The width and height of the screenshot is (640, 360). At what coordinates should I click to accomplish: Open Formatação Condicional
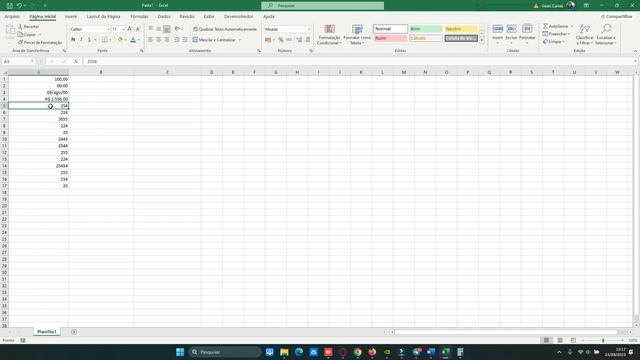329,35
